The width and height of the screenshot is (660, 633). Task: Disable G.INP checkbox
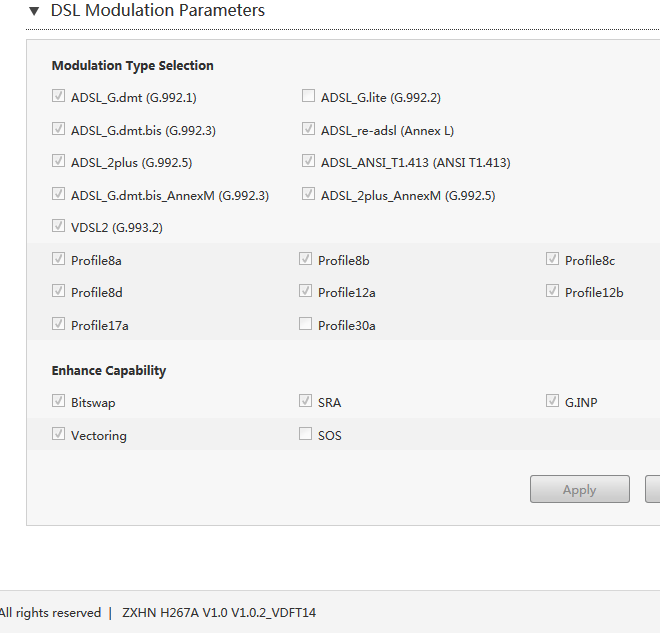tap(553, 401)
